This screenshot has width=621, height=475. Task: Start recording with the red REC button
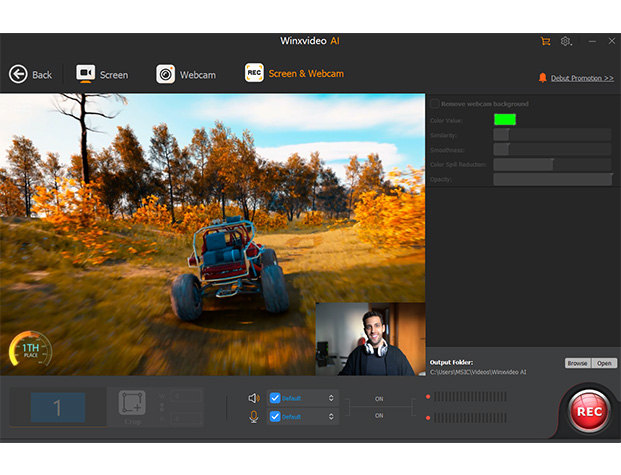(x=589, y=412)
